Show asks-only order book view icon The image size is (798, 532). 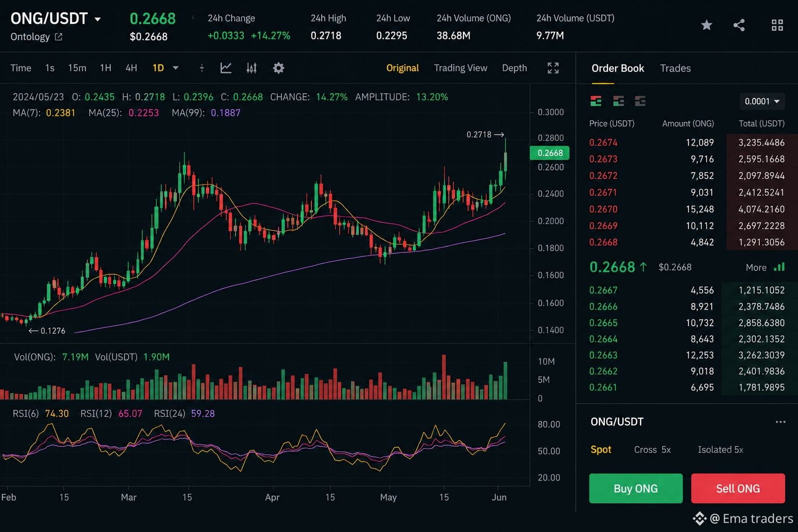coord(640,101)
